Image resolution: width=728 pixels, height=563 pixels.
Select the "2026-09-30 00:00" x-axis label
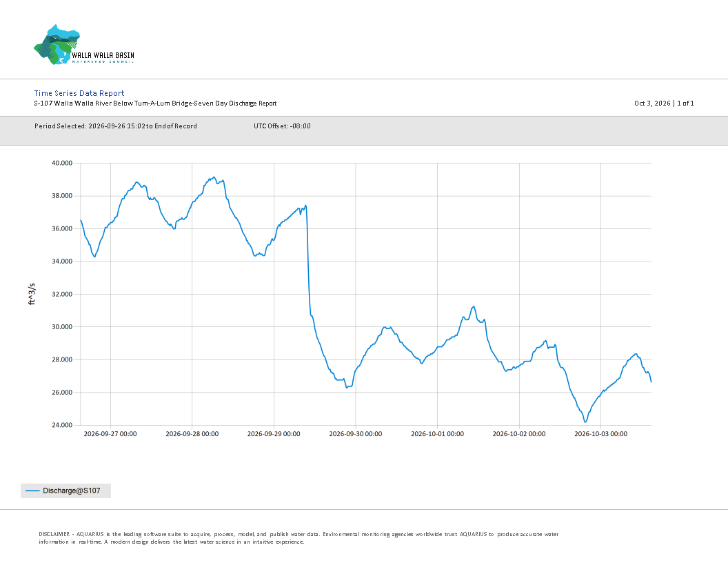[x=356, y=434]
